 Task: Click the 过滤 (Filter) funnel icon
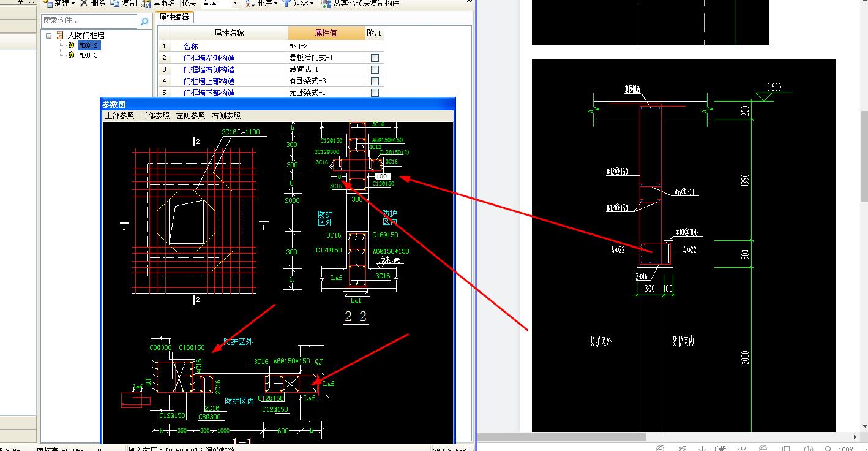(286, 3)
